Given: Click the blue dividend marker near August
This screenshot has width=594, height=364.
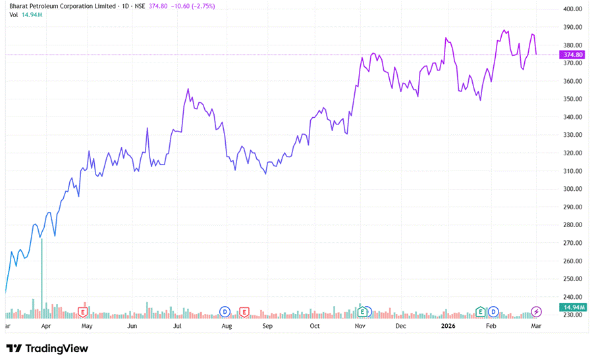Looking at the screenshot, I should (225, 311).
